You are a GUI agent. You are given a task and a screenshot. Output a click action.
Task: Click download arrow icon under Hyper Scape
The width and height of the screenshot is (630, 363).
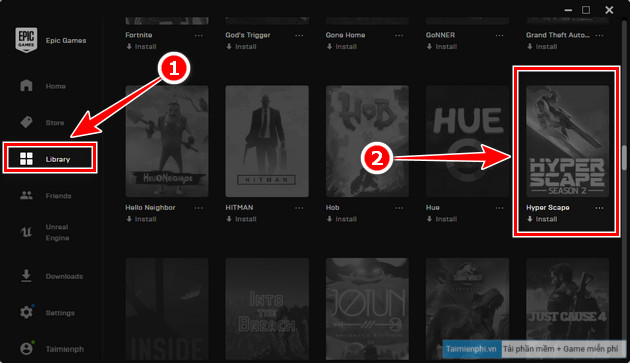pyautogui.click(x=530, y=219)
